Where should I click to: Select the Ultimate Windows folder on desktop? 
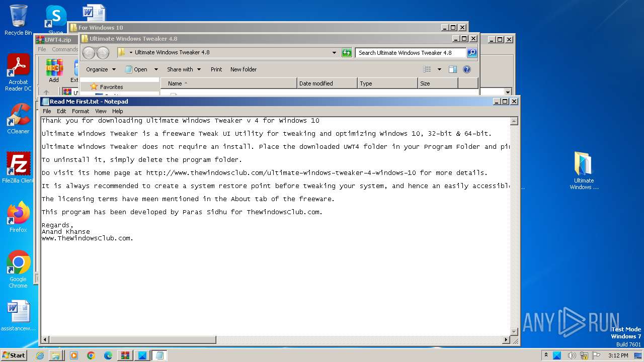584,171
